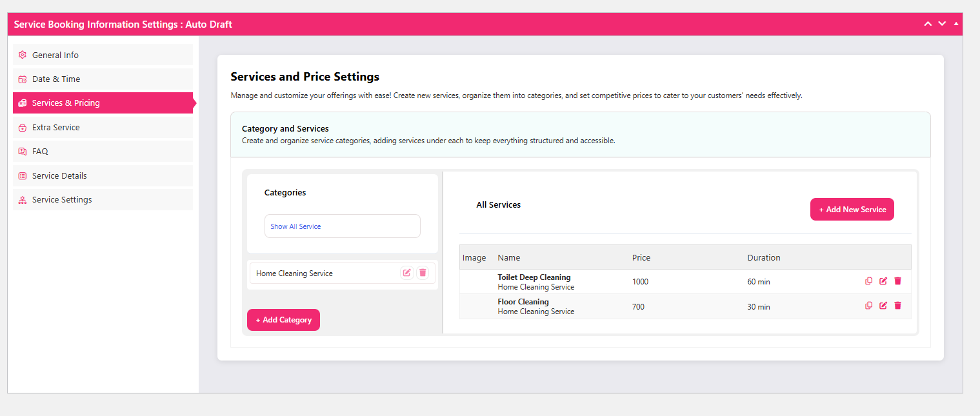
Task: Duplicate the Toilet Deep Cleaning service
Action: (x=868, y=281)
